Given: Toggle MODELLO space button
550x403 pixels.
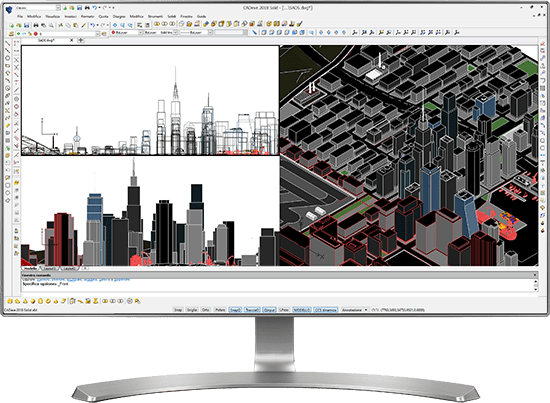Looking at the screenshot, I should pos(302,310).
